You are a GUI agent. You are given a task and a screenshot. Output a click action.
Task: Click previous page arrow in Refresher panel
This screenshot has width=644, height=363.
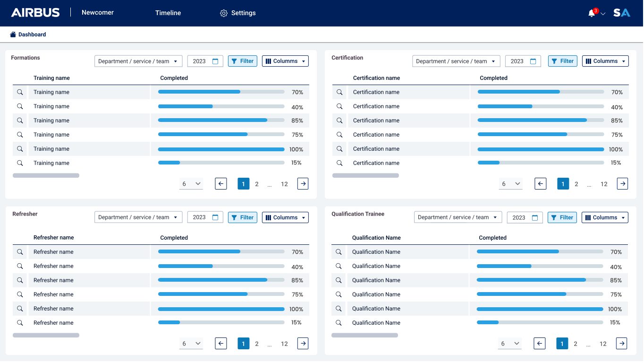pyautogui.click(x=221, y=344)
